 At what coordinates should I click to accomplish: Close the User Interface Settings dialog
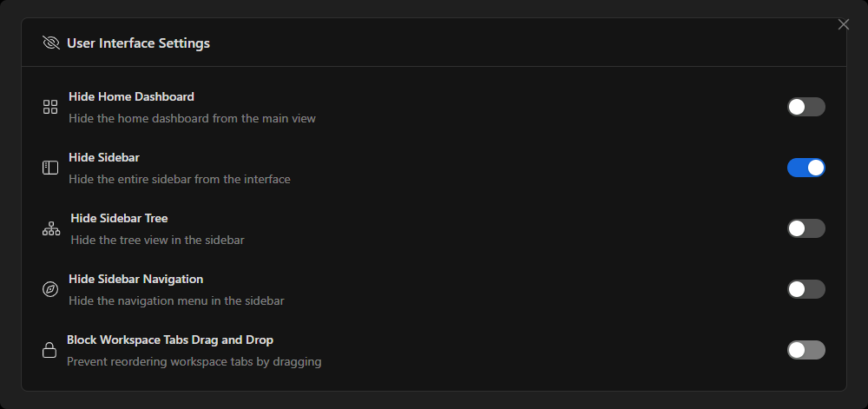pos(844,24)
